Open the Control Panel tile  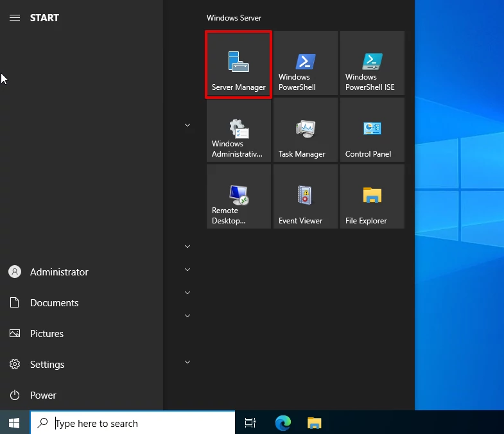[x=372, y=130]
